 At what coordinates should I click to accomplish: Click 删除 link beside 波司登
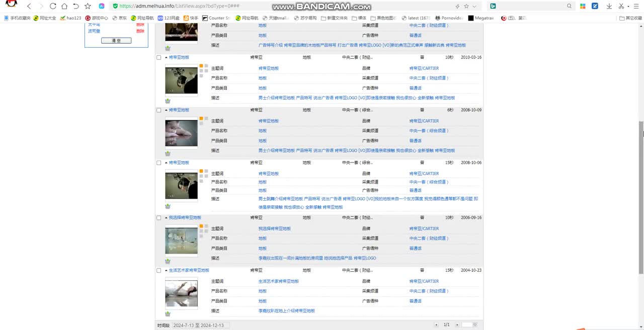coord(140,31)
